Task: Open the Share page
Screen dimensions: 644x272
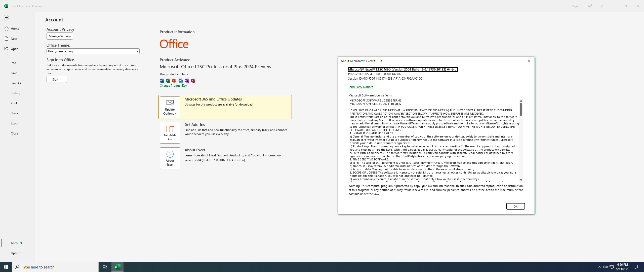Action: (17, 113)
